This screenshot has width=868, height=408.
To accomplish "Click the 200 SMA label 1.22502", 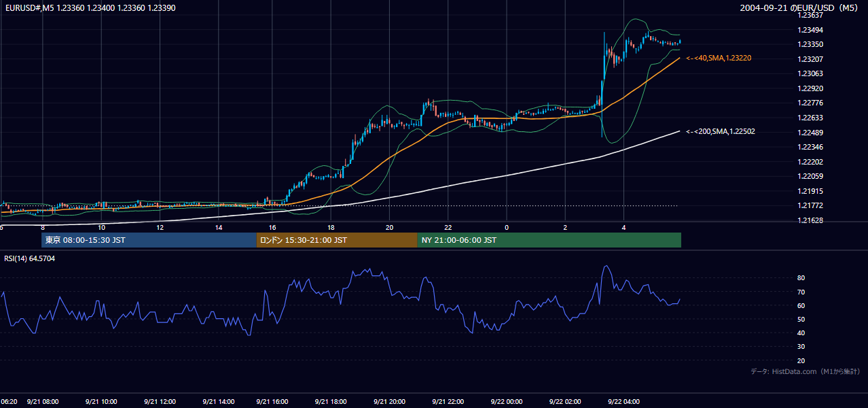I will click(x=721, y=131).
